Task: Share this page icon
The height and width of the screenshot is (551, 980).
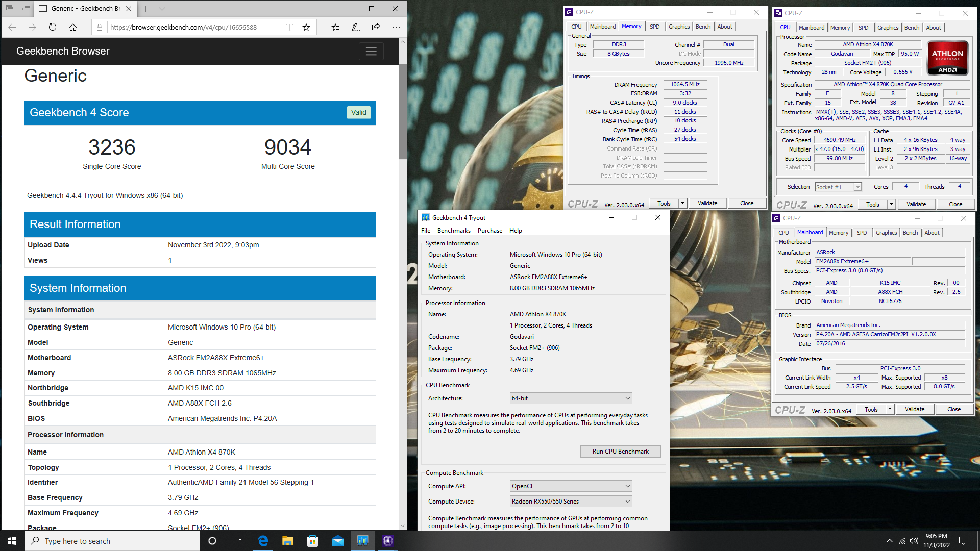Action: tap(376, 28)
